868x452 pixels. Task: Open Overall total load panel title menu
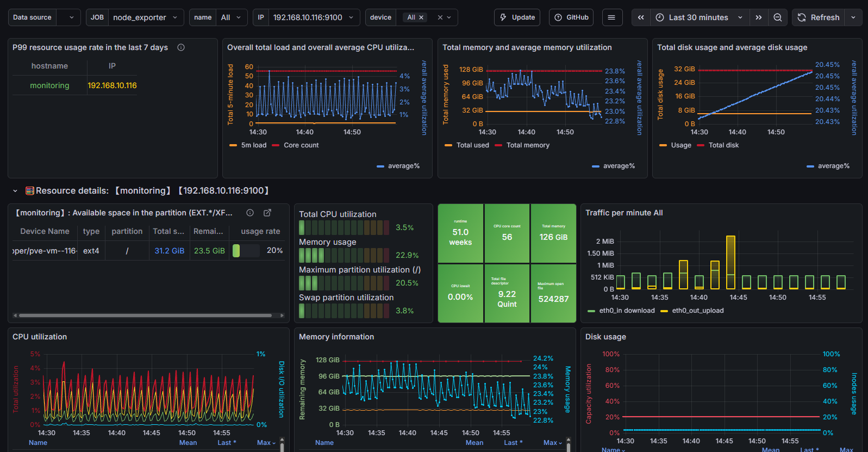point(320,47)
